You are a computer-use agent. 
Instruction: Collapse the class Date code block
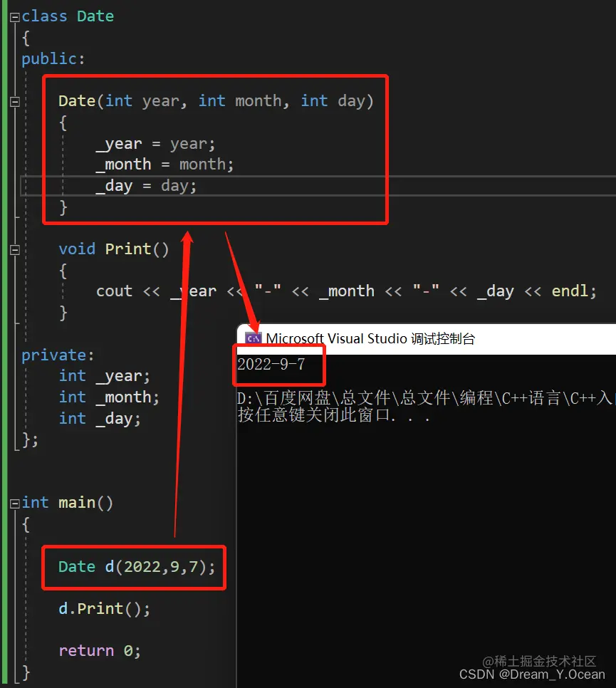click(15, 17)
